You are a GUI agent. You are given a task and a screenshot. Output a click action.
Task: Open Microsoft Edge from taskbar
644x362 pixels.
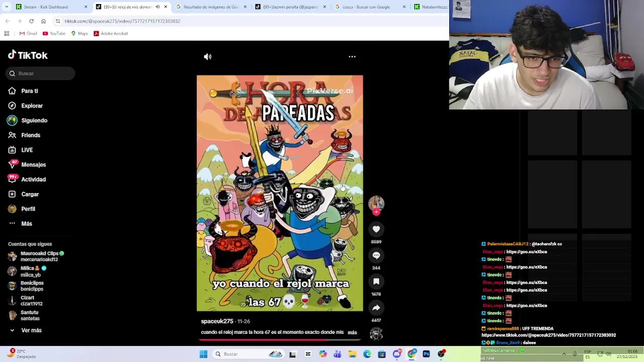click(367, 354)
